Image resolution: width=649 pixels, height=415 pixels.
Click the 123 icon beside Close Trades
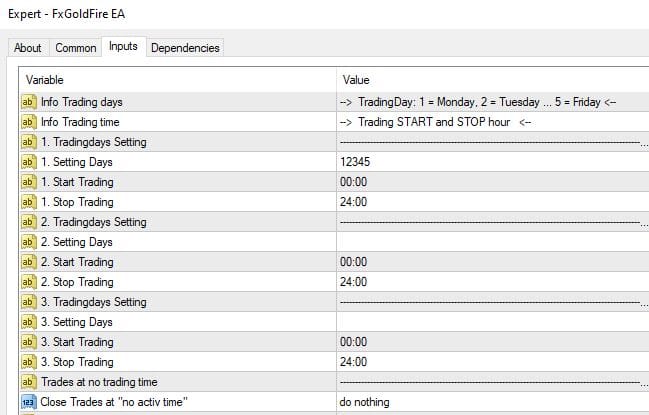point(28,401)
